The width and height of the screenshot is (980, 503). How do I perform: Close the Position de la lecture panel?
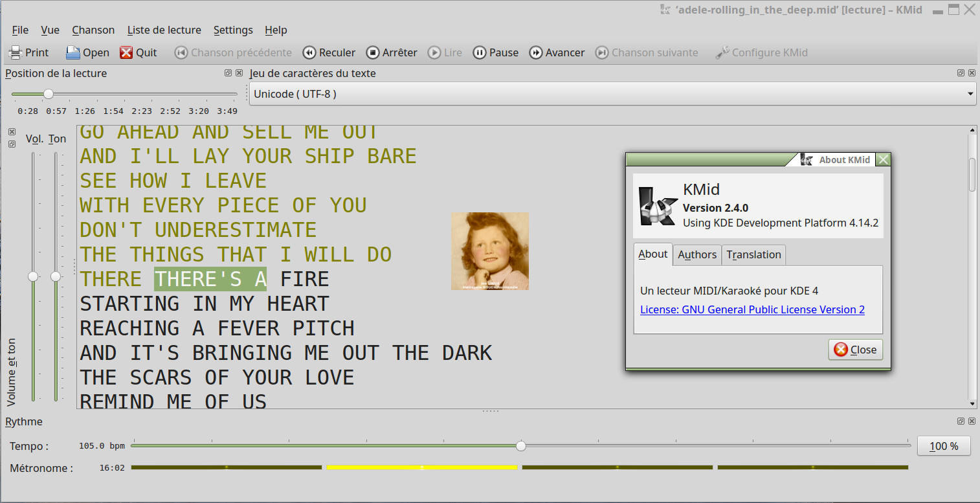(x=239, y=73)
